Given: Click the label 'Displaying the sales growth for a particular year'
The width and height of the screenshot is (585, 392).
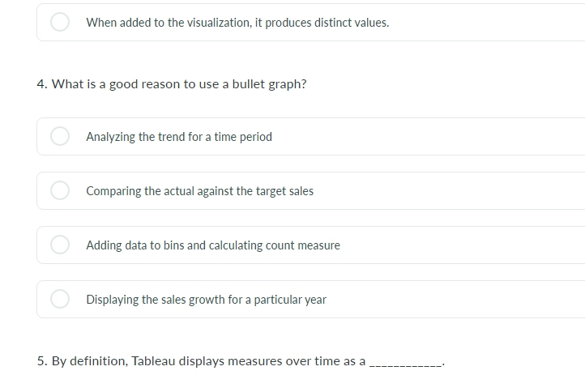Looking at the screenshot, I should (x=207, y=300).
